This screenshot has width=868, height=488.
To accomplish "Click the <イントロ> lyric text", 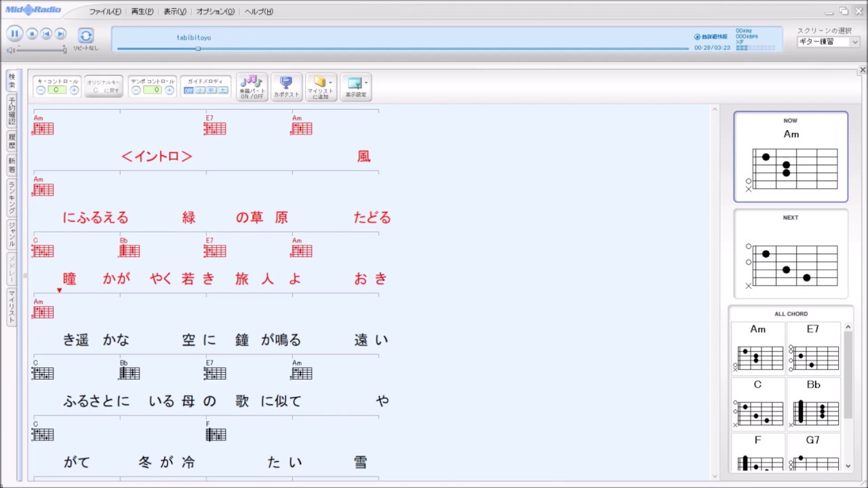I will pos(157,157).
